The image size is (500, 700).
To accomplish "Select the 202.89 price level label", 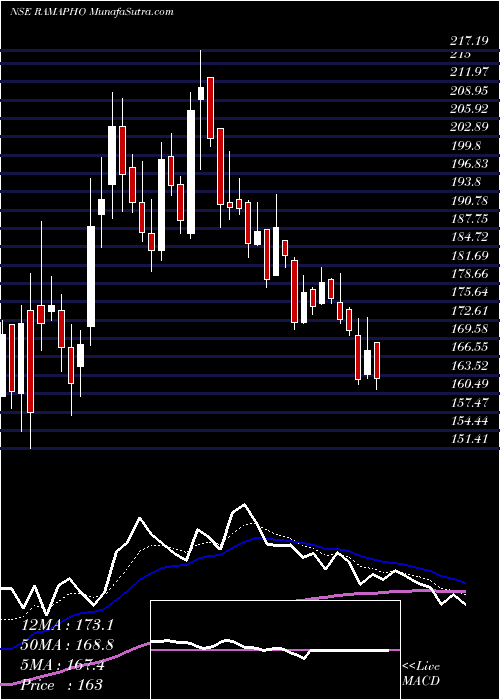I will click(x=469, y=127).
